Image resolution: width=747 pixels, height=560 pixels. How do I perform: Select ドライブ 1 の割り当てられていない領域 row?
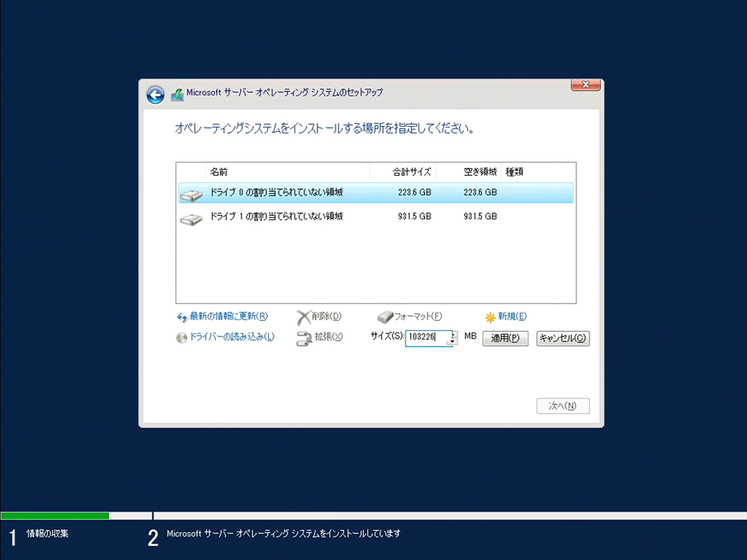tap(376, 217)
